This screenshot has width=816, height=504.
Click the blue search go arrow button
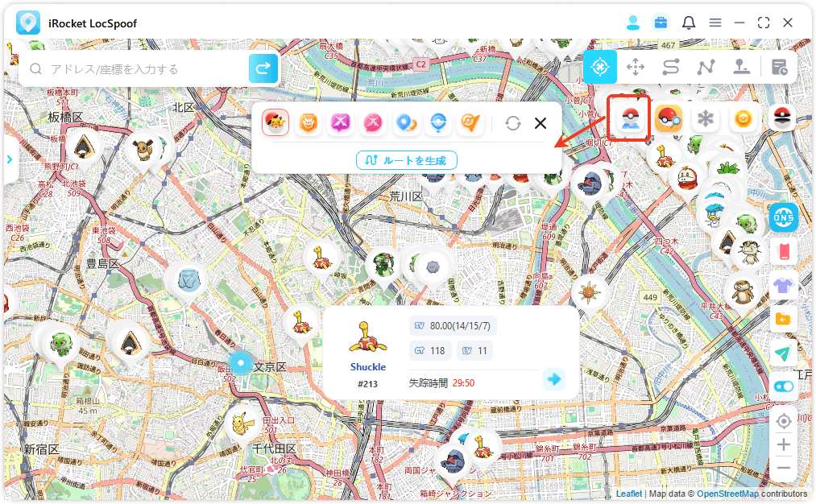[263, 68]
